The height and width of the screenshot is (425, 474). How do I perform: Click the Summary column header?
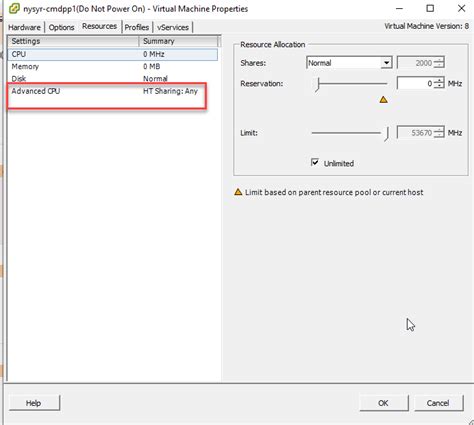click(x=179, y=41)
